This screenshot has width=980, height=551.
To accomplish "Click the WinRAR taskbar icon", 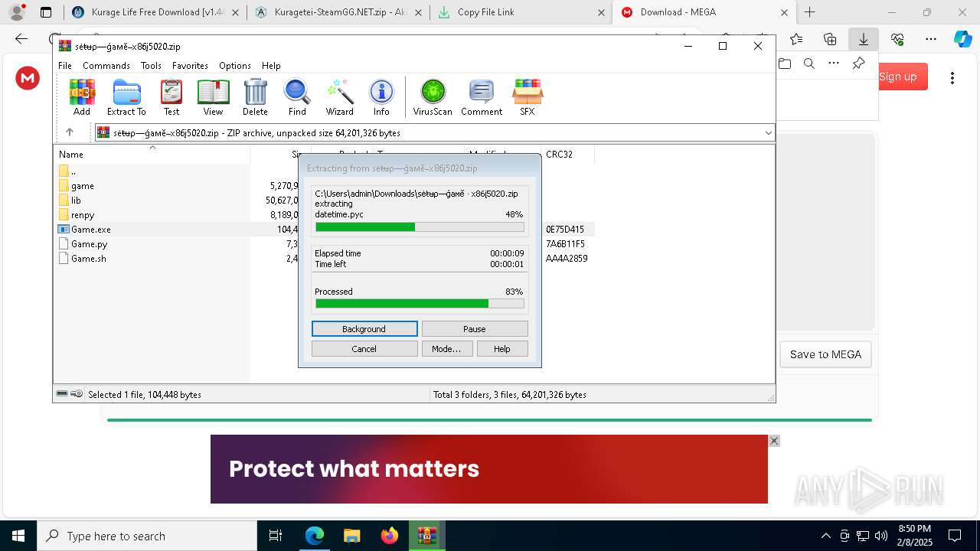I will (427, 536).
